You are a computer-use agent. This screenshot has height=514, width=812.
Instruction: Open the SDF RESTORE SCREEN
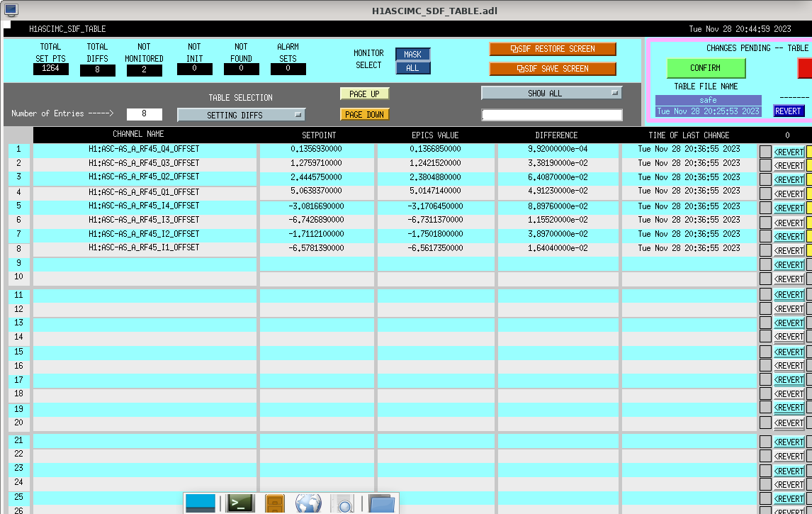pos(553,49)
